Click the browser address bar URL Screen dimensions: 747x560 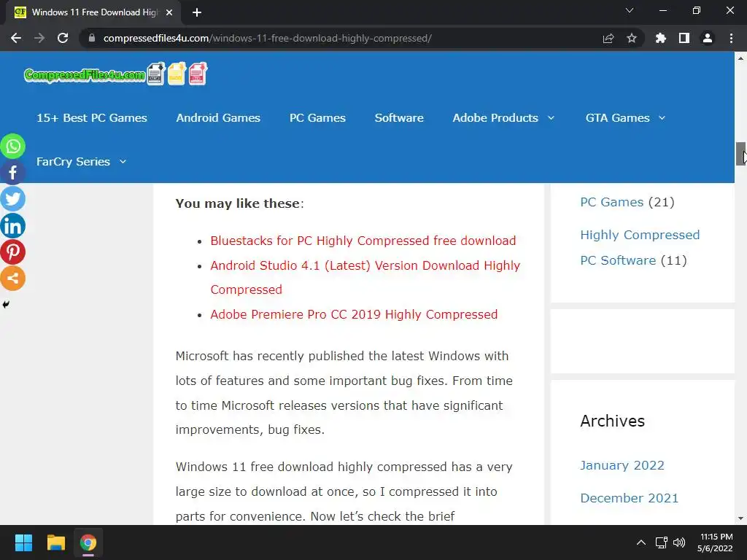pyautogui.click(x=267, y=38)
